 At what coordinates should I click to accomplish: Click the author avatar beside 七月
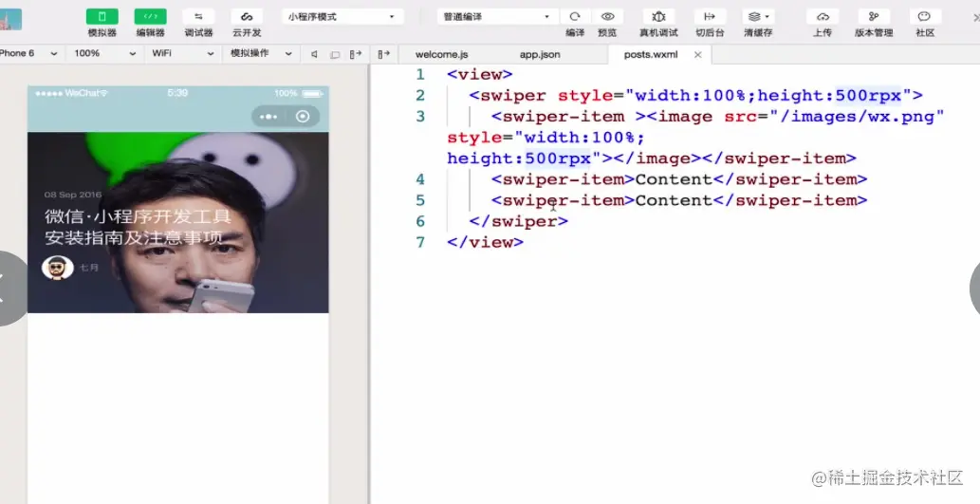(x=58, y=268)
